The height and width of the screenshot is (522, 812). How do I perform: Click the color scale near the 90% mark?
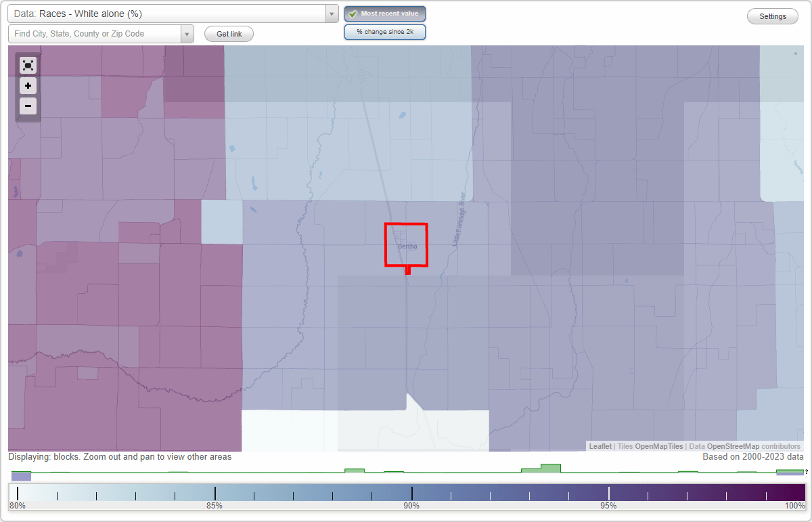pyautogui.click(x=411, y=493)
